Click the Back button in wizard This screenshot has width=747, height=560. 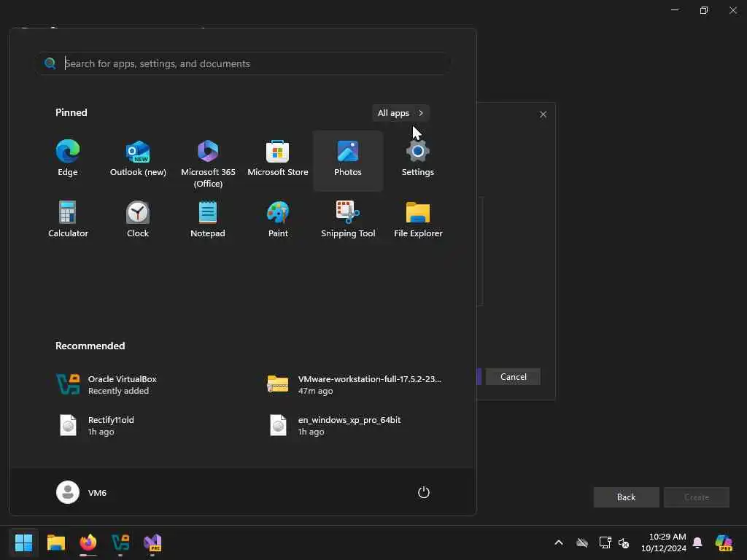tap(626, 497)
